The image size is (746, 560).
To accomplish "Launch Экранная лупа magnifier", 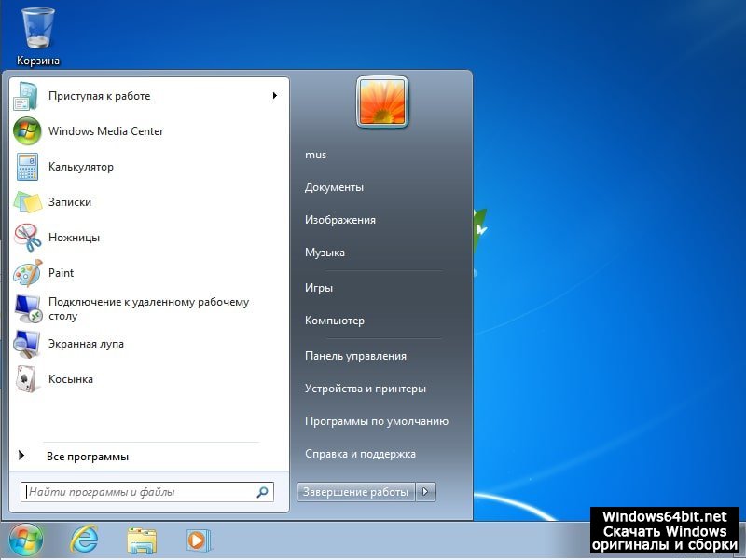I will (x=86, y=344).
